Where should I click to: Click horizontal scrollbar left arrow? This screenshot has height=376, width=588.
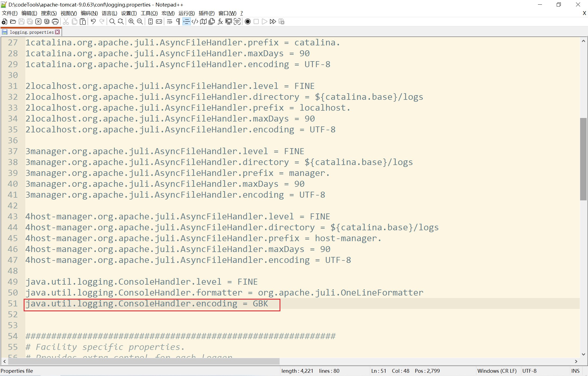pos(5,361)
